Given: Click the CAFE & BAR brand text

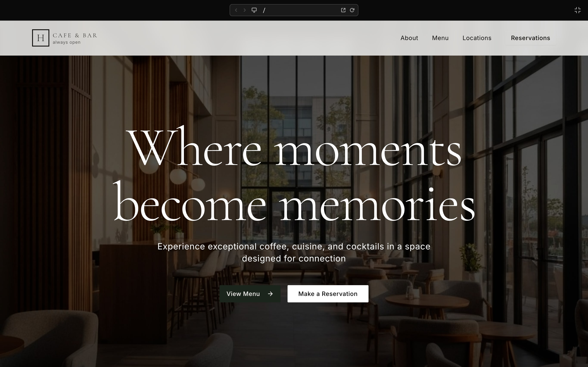Looking at the screenshot, I should click(x=75, y=36).
